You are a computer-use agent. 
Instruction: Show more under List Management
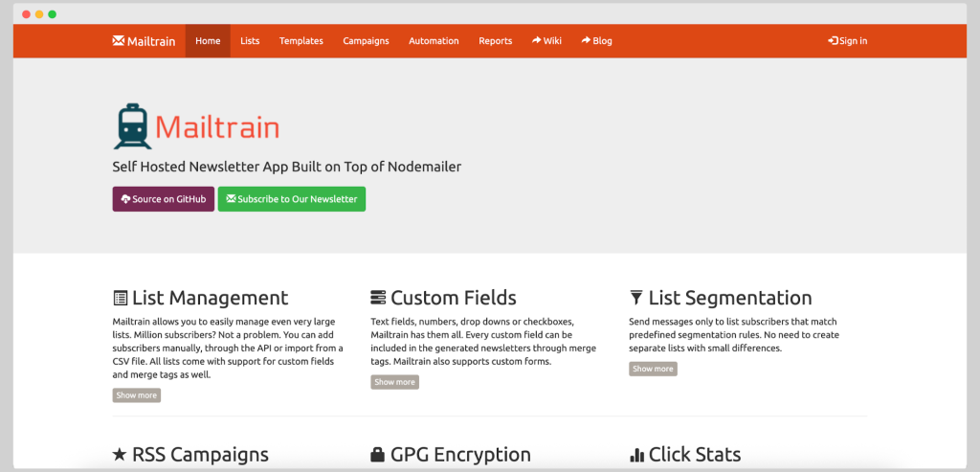point(137,395)
